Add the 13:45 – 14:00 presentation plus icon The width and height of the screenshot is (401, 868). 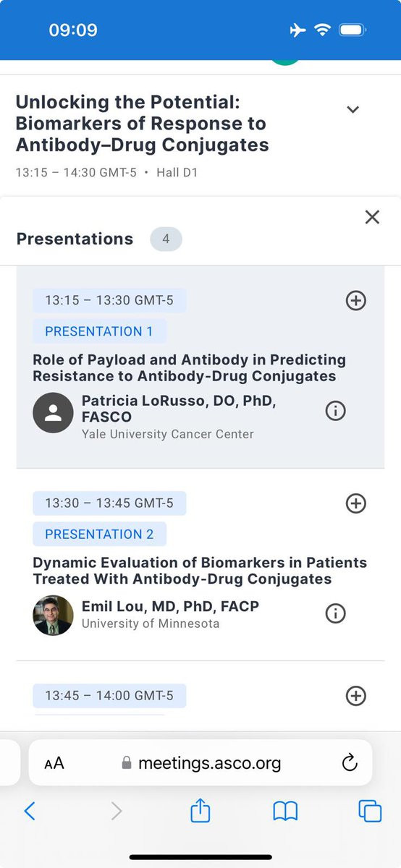(x=355, y=695)
